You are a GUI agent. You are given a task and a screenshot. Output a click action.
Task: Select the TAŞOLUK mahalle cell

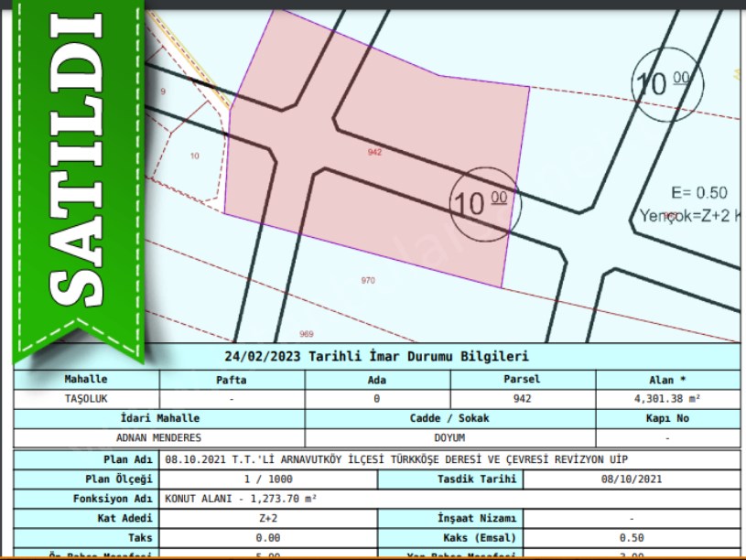(x=86, y=399)
